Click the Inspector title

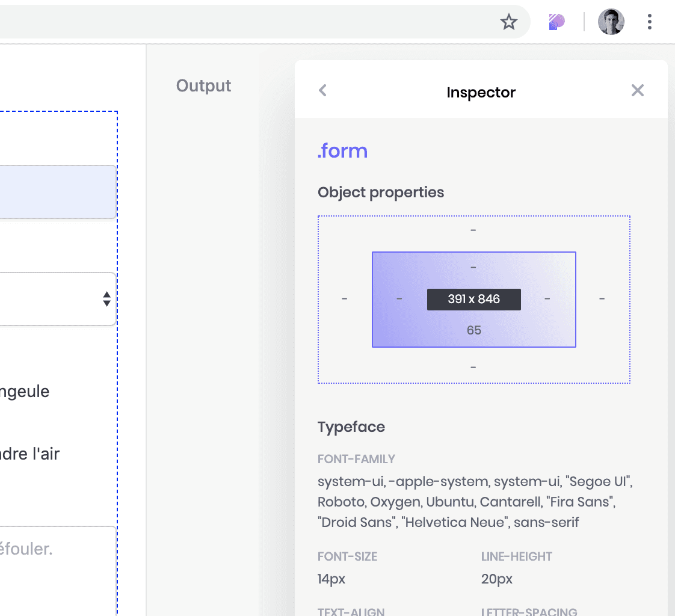tap(481, 92)
